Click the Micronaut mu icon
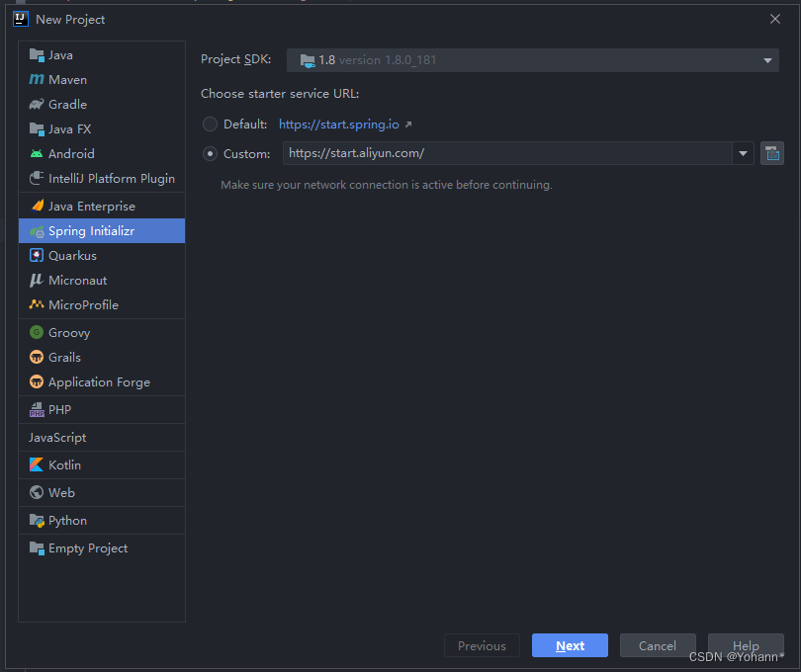This screenshot has height=672, width=801. [x=37, y=280]
